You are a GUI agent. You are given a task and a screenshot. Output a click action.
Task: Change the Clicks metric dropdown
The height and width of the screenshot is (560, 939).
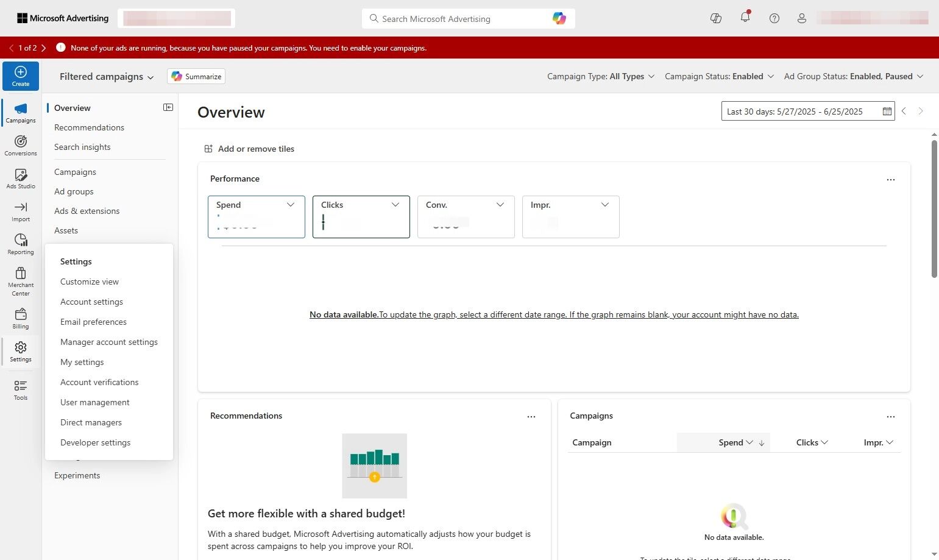tap(395, 205)
